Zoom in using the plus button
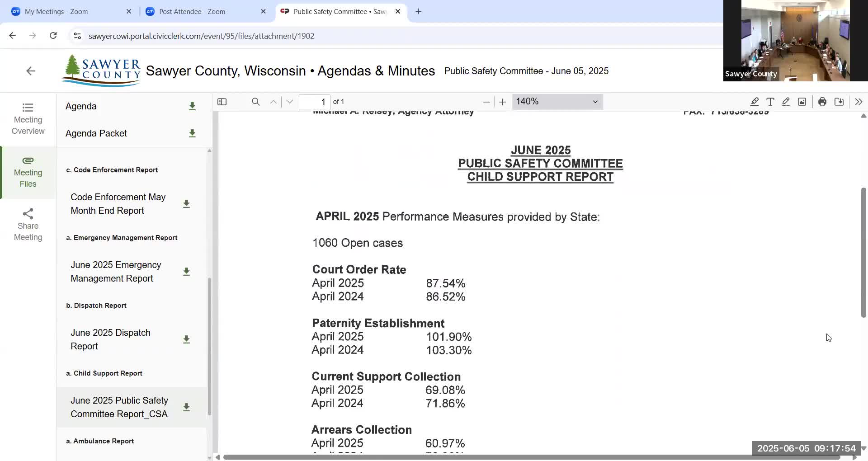Image resolution: width=868 pixels, height=461 pixels. pyautogui.click(x=502, y=102)
